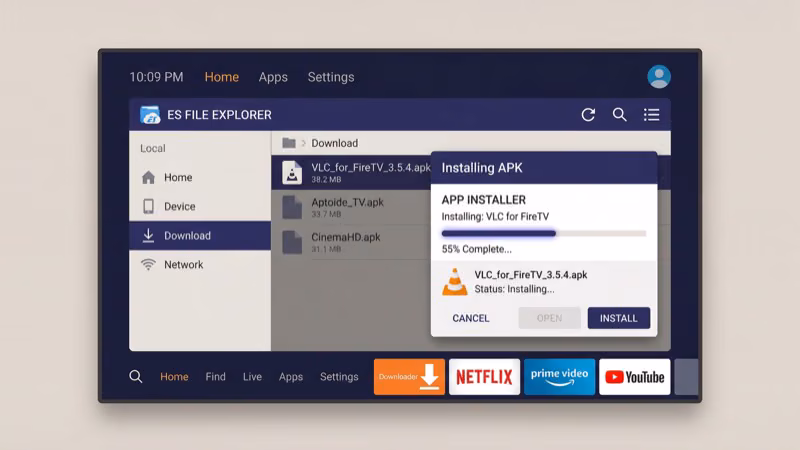This screenshot has height=450, width=800.
Task: Click the 33.7 MB file size
Action: 326,214
